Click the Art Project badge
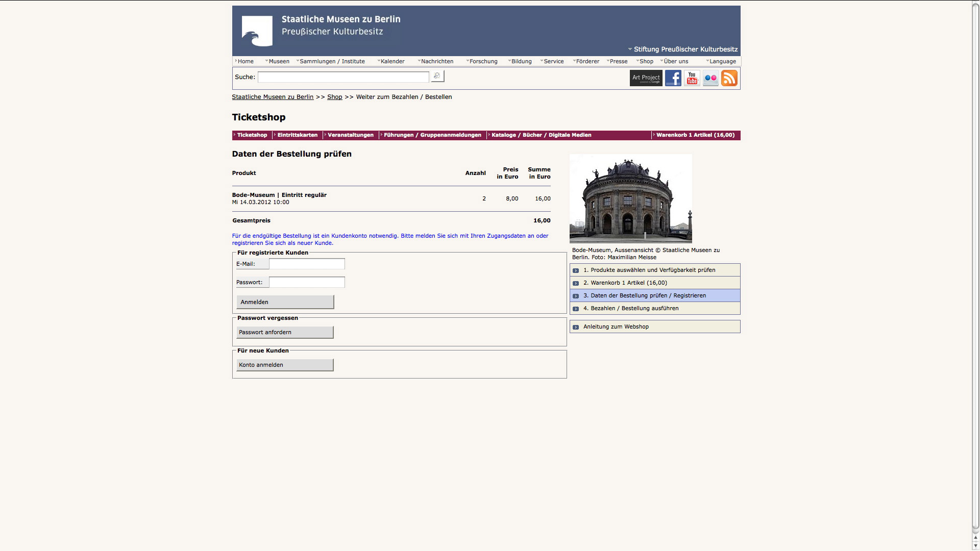The height and width of the screenshot is (551, 980). 646,78
